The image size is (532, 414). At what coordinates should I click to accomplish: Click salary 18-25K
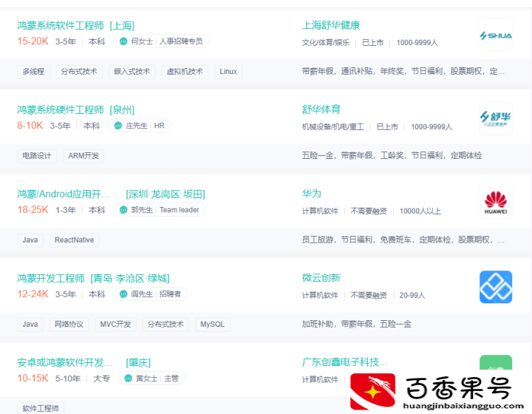click(33, 210)
